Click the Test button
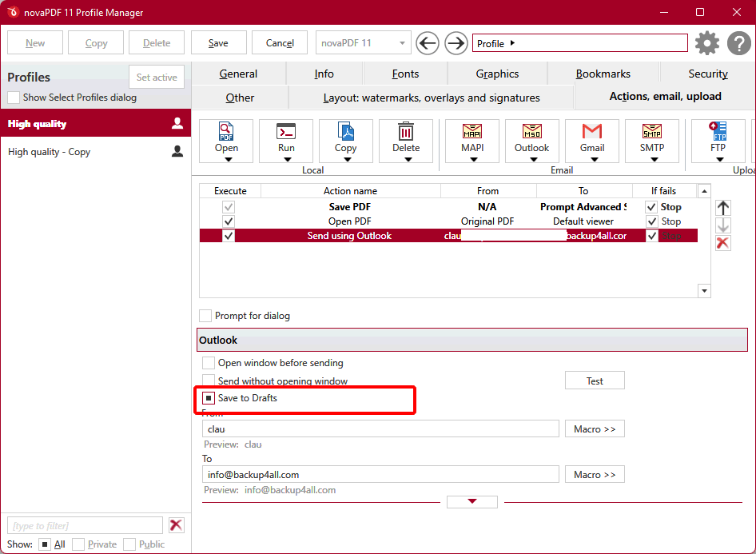 595,381
